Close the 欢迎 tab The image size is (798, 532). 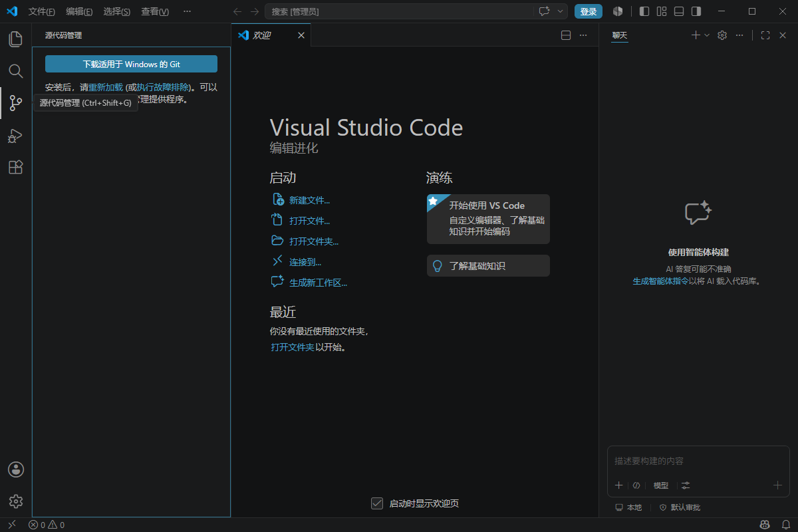301,35
